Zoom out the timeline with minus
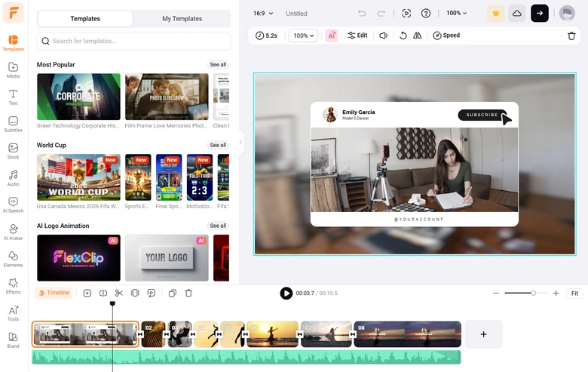Image resolution: width=588 pixels, height=372 pixels. pyautogui.click(x=496, y=294)
